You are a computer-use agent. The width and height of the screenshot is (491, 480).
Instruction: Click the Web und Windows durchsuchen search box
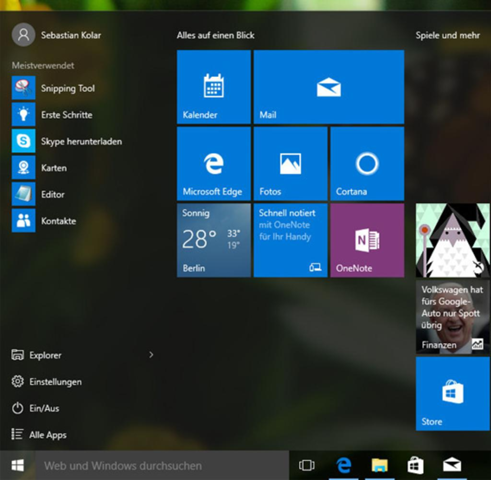point(162,465)
